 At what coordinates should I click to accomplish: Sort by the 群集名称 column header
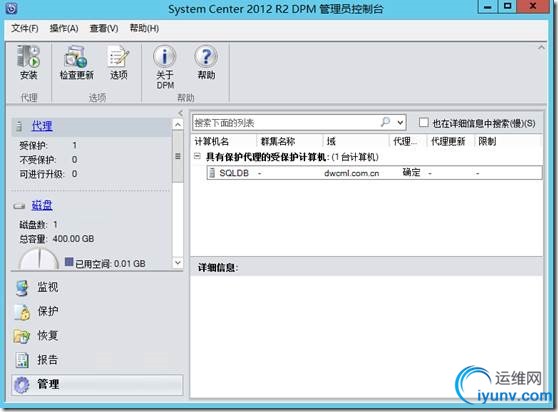pyautogui.click(x=289, y=141)
